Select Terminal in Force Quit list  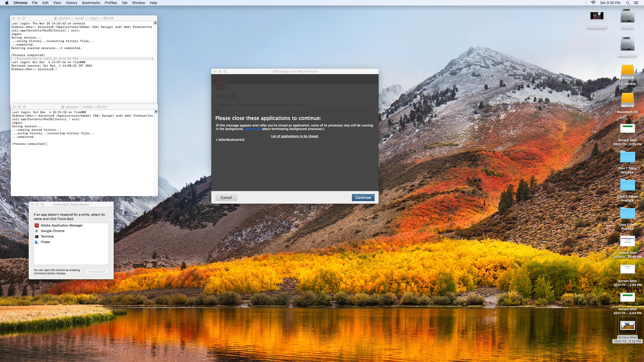click(47, 237)
